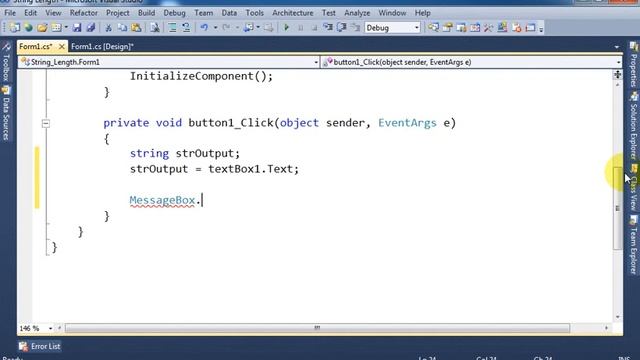Comment out the selected lines icon
Image resolution: width=640 pixels, height=360 pixels.
click(172, 28)
